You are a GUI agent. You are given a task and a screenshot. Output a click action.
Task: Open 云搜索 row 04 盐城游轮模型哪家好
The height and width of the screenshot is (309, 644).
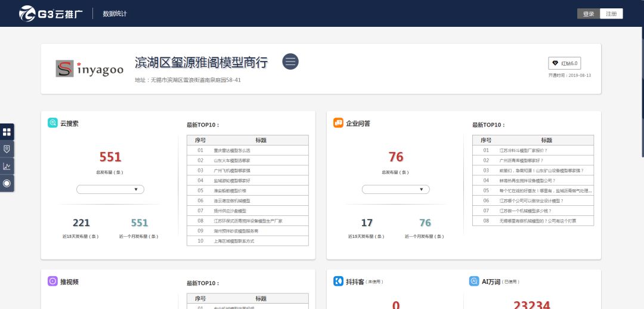(247, 180)
